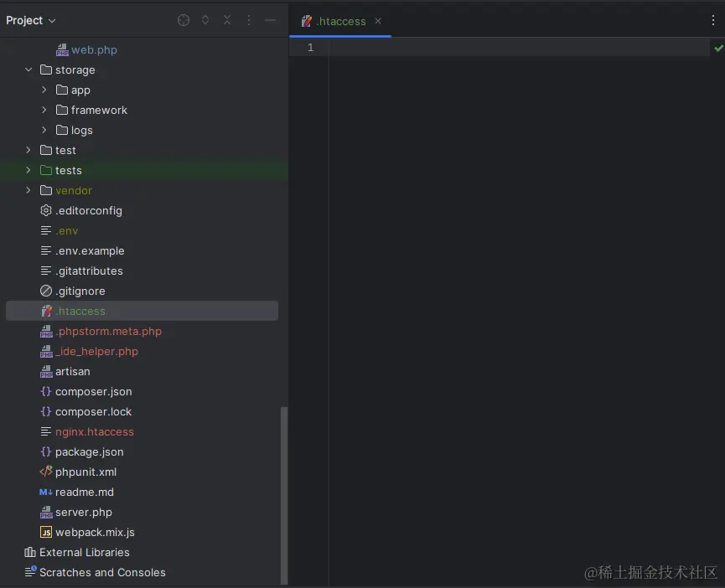Select the nginx.htaccess file name
725x588 pixels.
95,431
